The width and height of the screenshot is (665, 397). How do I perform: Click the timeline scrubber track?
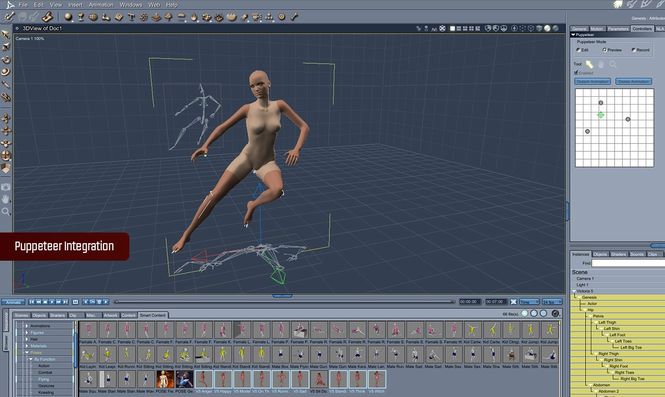tap(284, 302)
